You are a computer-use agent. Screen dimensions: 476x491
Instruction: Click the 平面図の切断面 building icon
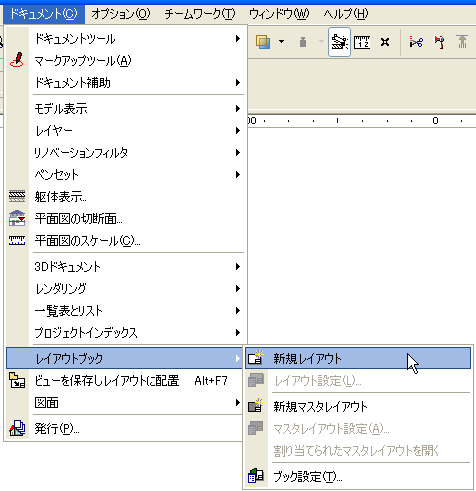tap(17, 218)
